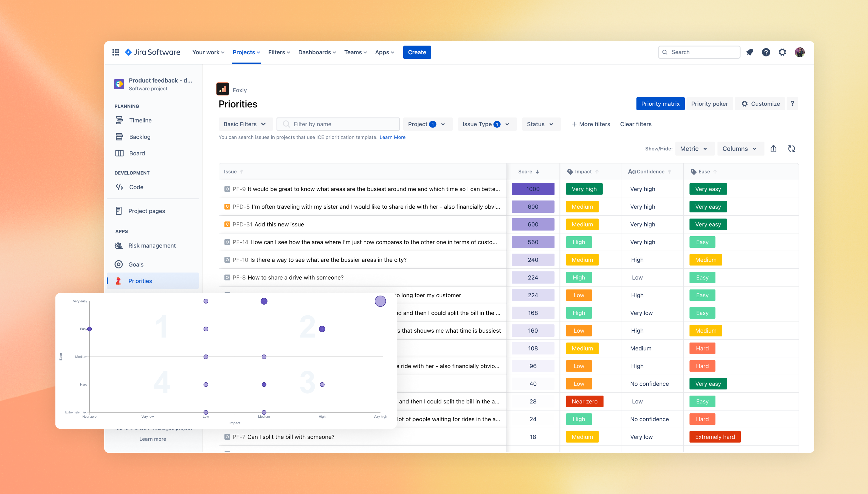Click the user profile avatar
This screenshot has height=494, width=868.
[x=799, y=52]
